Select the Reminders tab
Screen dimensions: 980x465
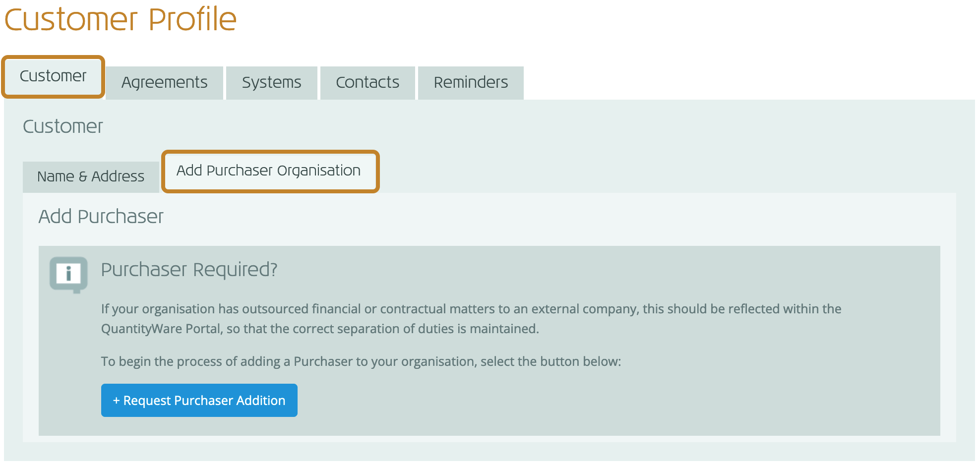click(471, 82)
